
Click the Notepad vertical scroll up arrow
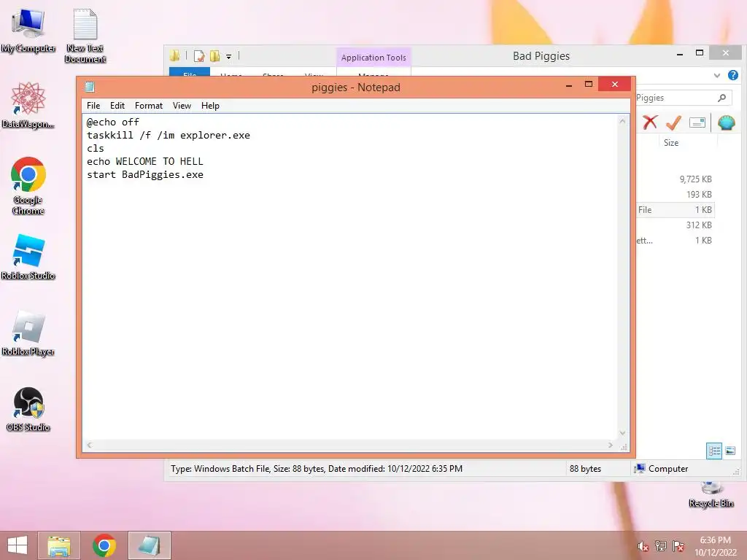623,121
